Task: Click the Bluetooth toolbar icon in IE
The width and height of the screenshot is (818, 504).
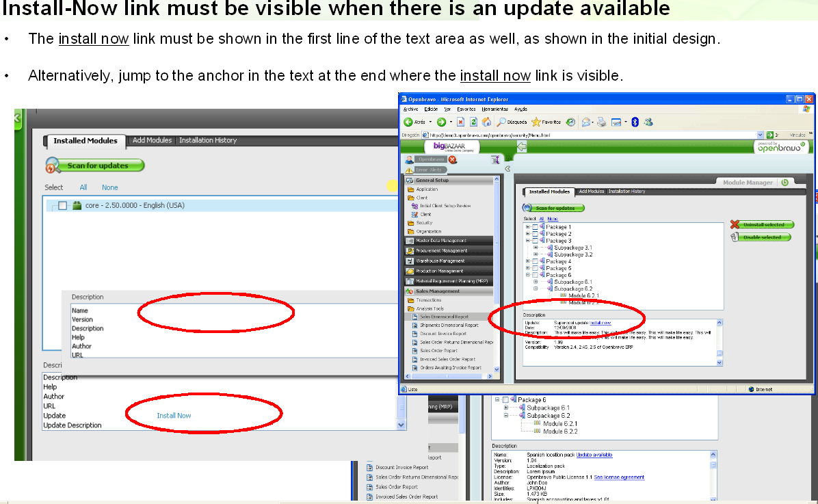Action: coord(635,122)
